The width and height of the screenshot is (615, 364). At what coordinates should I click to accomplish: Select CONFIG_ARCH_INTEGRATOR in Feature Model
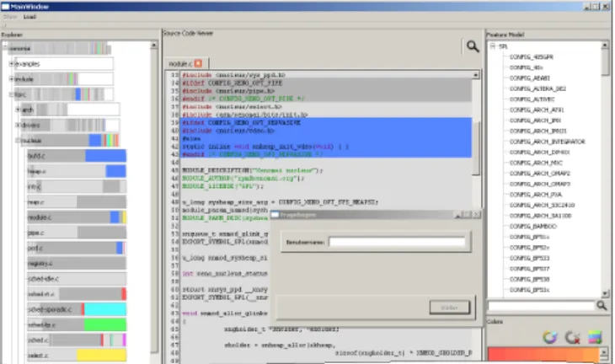[547, 142]
